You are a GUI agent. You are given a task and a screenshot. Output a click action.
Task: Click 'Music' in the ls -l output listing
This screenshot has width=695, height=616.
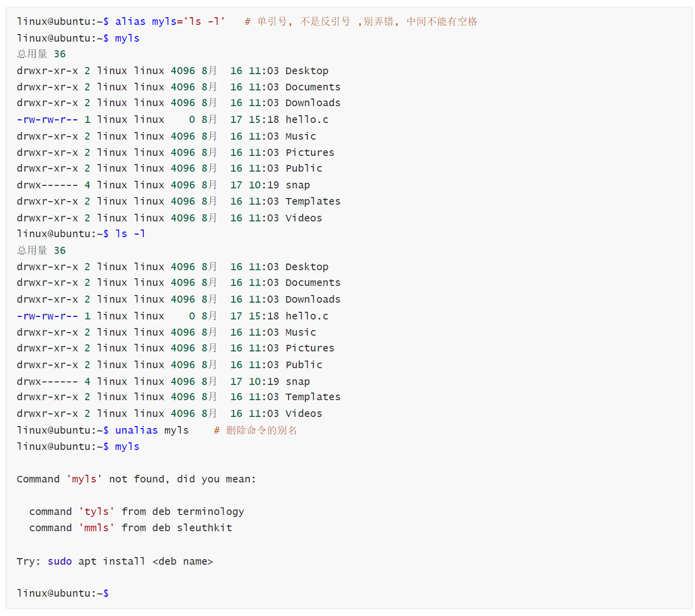point(301,332)
